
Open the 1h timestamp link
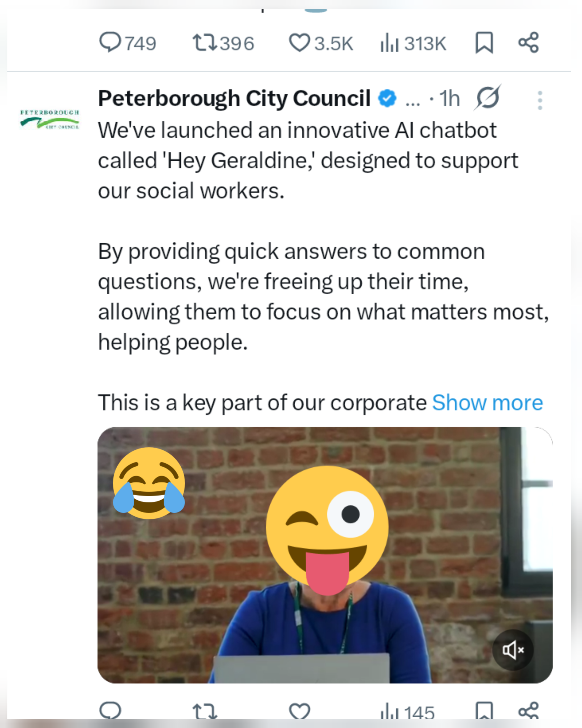click(x=449, y=99)
